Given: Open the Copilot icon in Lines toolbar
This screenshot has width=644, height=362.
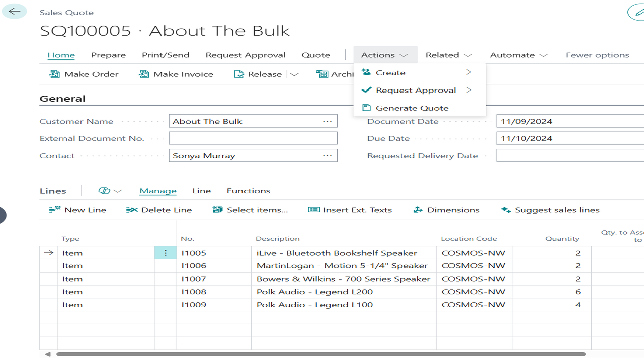Looking at the screenshot, I should point(104,191).
